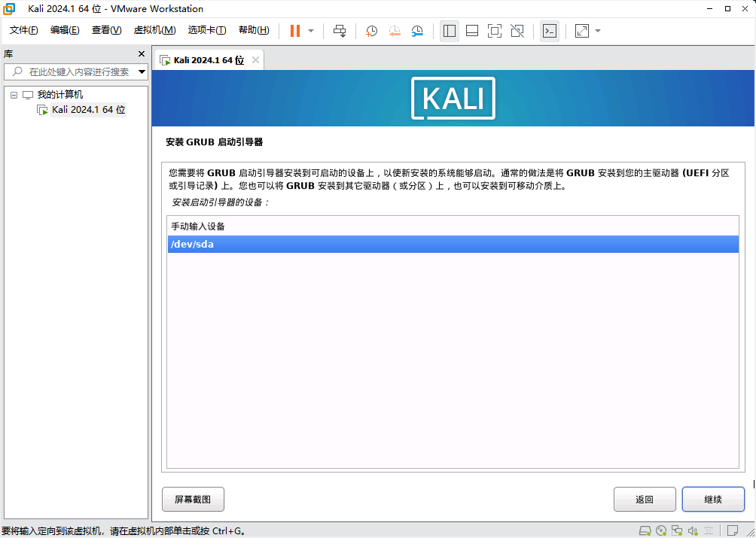Click the 继续 button
The image size is (756, 538).
(713, 499)
